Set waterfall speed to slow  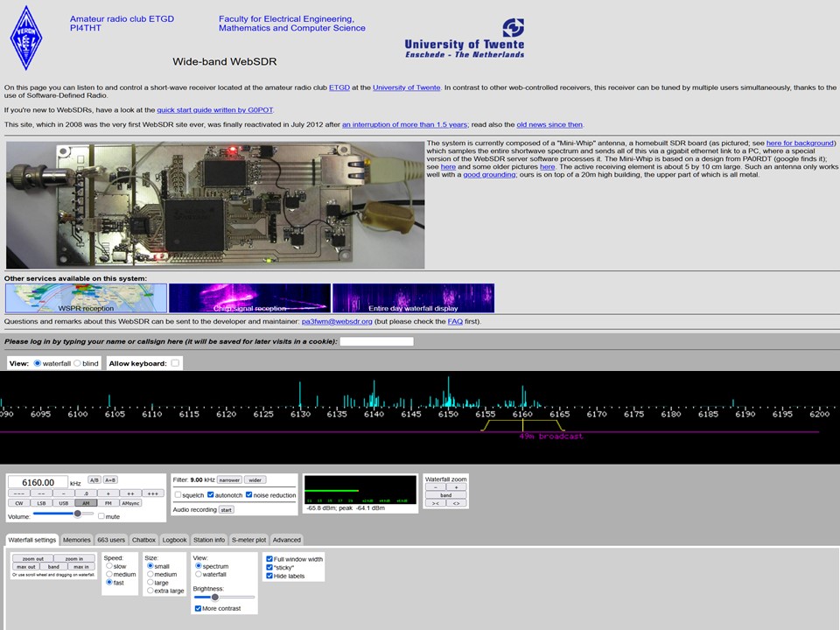click(x=109, y=566)
